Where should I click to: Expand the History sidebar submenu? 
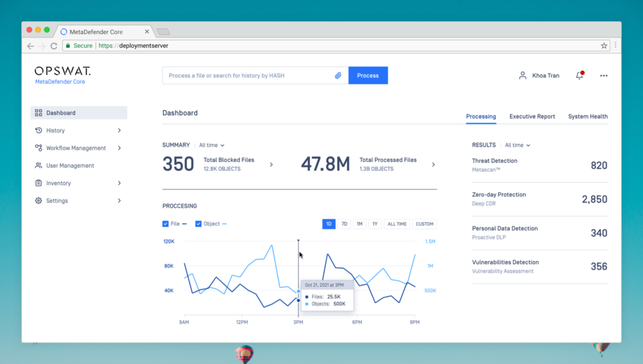(x=119, y=131)
